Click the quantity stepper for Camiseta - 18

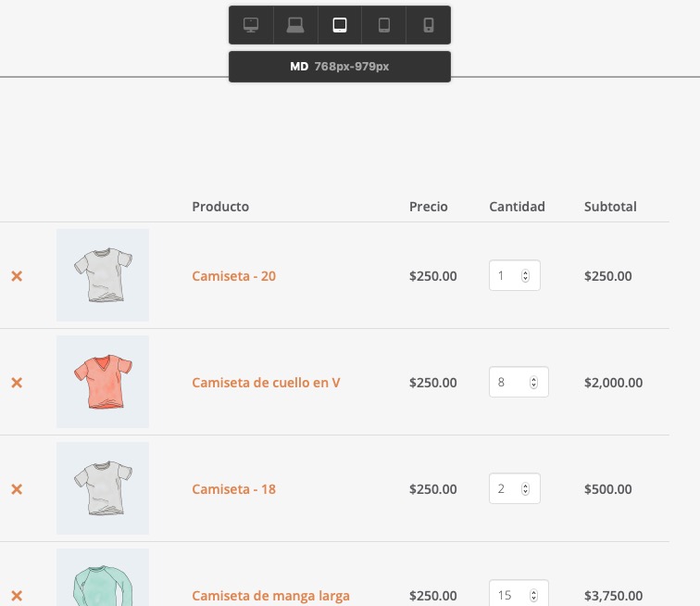pyautogui.click(x=525, y=489)
